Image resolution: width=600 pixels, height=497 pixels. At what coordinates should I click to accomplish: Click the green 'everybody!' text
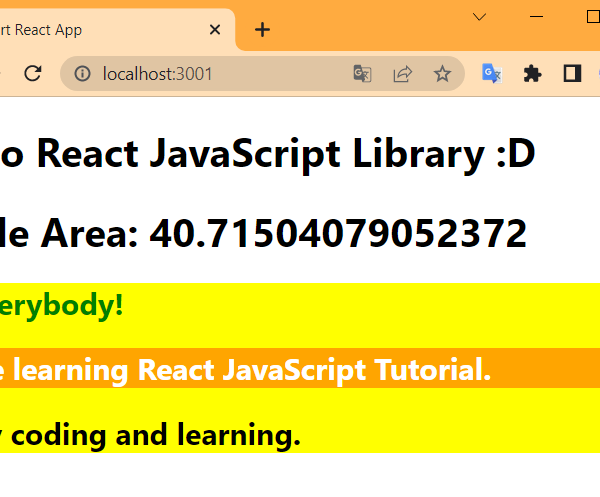60,304
